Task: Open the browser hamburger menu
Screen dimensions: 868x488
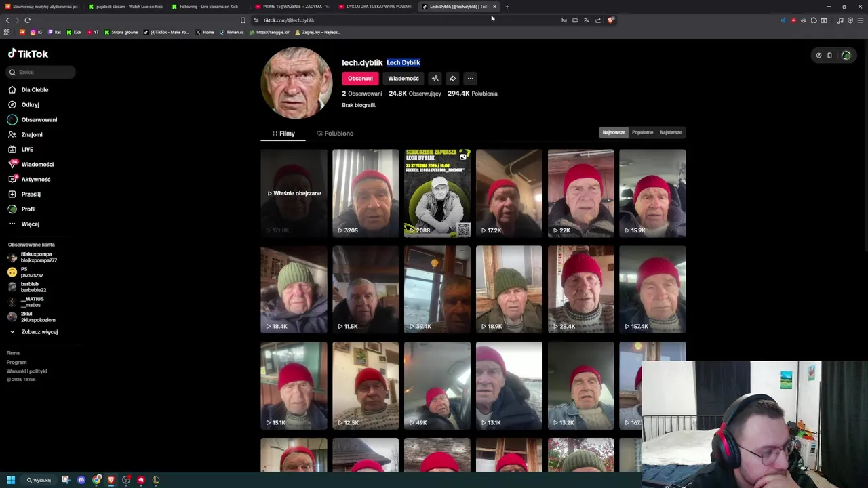Action: click(861, 20)
